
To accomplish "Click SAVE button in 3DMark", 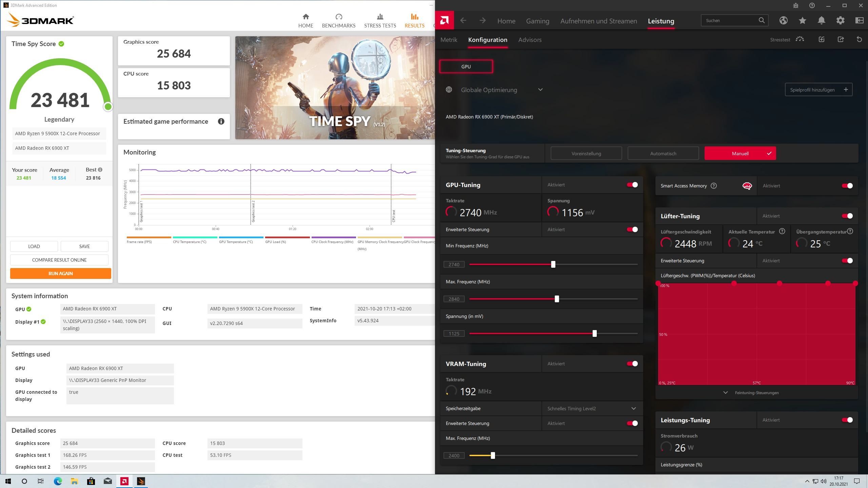I will pyautogui.click(x=84, y=246).
